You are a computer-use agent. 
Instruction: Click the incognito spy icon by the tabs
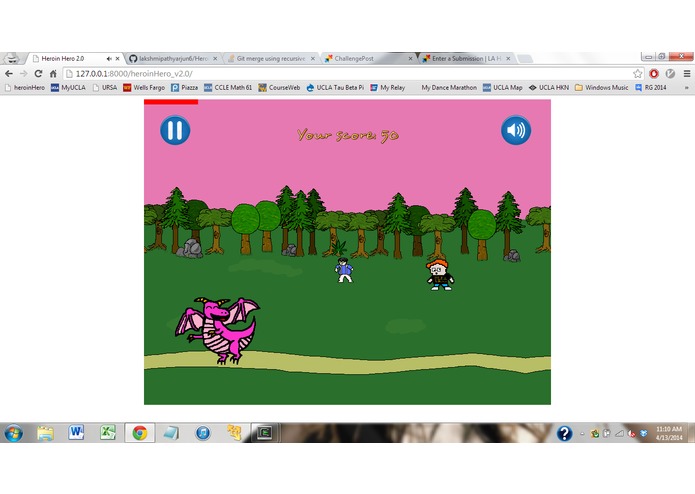[12, 58]
